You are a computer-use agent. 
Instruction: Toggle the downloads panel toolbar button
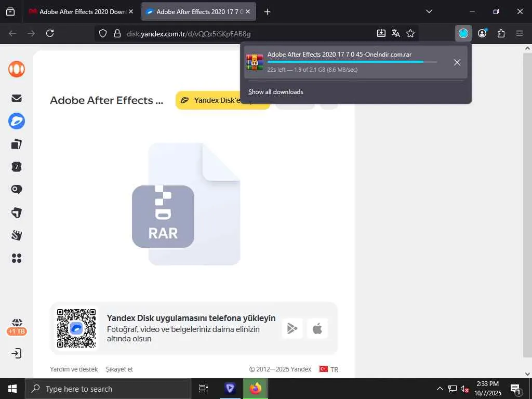(x=463, y=33)
